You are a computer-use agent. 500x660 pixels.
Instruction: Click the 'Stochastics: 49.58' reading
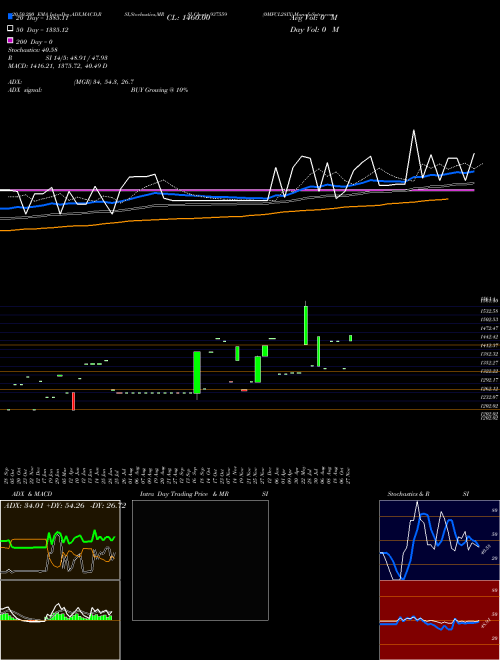coord(33,50)
